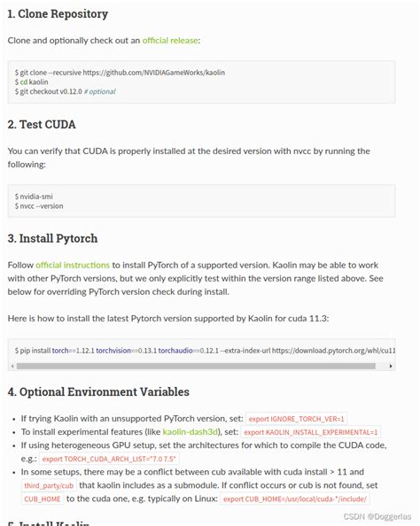This screenshot has height=526, width=420.
Task: Click the CUB_HOME inline code label
Action: coord(43,499)
